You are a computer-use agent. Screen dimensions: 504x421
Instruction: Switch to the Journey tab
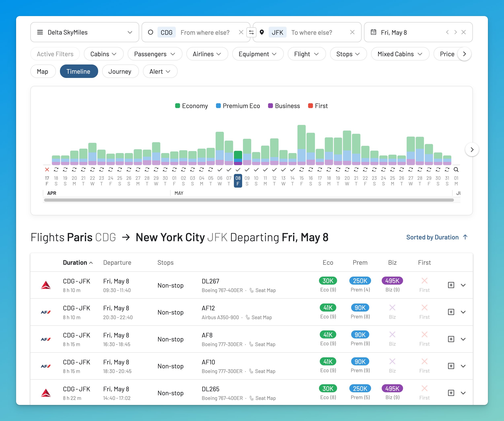click(120, 71)
